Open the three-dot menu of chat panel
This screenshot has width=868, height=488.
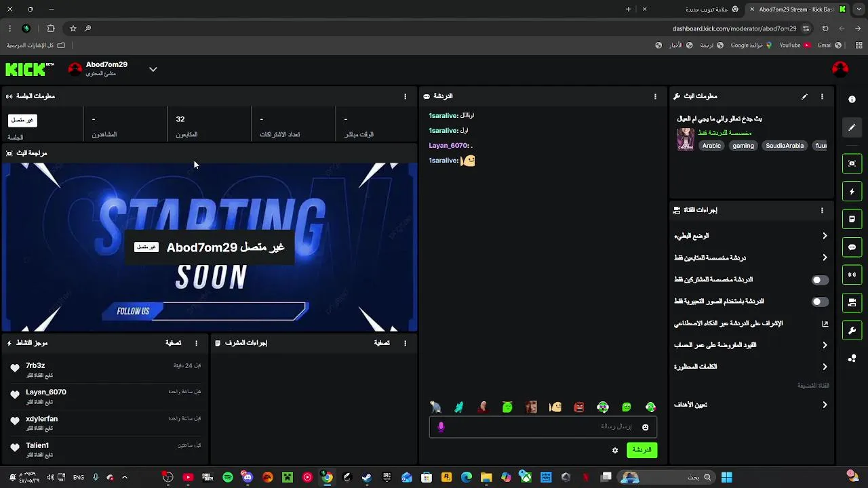click(x=655, y=96)
